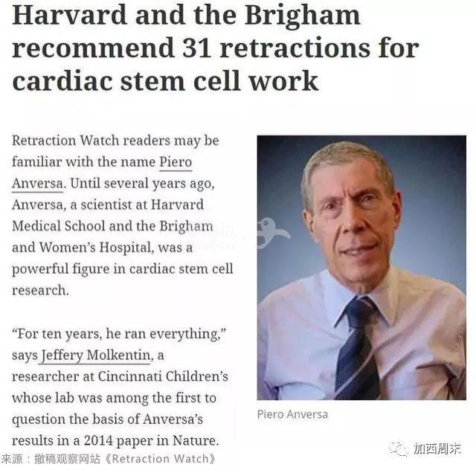Open the 'Piero' hyperlink in first paragraph
The image size is (476, 470).
pyautogui.click(x=176, y=162)
